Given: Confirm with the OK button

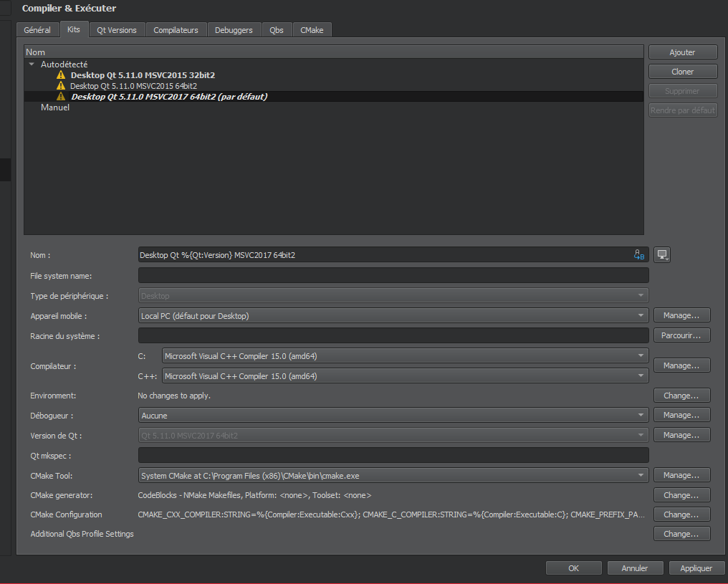Looking at the screenshot, I should point(574,568).
